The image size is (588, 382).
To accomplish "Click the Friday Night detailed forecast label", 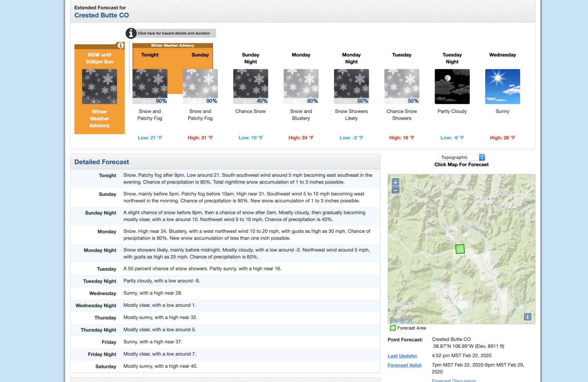I will 102,354.
